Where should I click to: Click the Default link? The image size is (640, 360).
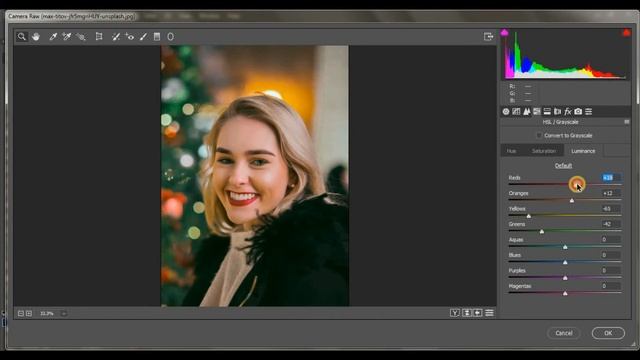point(563,166)
